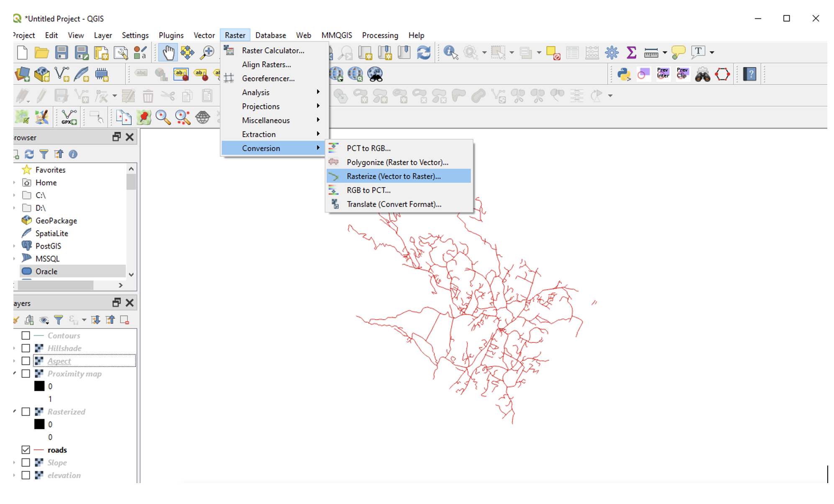The height and width of the screenshot is (504, 834).
Task: Enable the Contours layer checkbox
Action: 26,336
